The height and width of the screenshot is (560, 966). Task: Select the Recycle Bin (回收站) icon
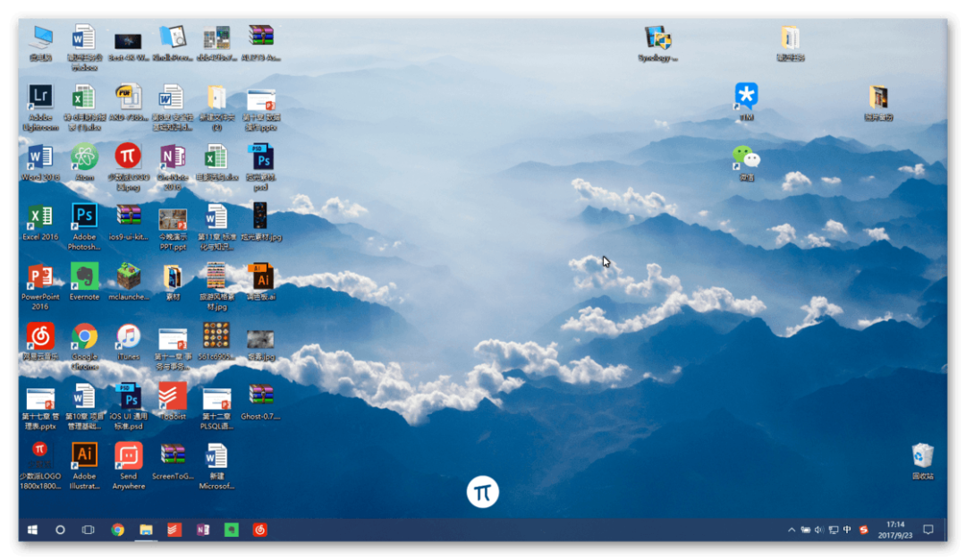pyautogui.click(x=922, y=462)
